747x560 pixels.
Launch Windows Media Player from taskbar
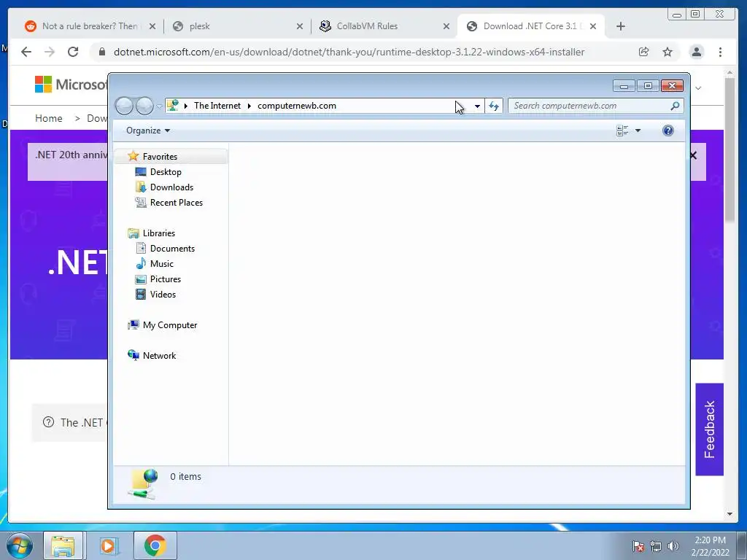pos(108,545)
